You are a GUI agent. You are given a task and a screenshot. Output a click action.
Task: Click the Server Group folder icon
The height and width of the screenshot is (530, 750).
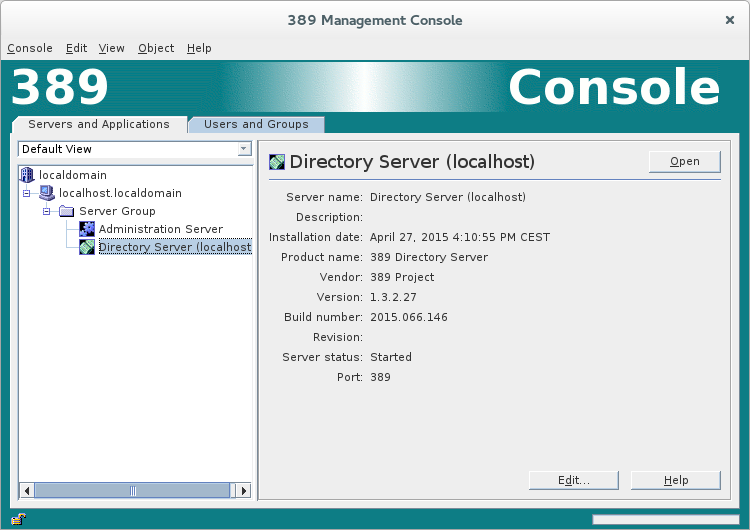(67, 211)
